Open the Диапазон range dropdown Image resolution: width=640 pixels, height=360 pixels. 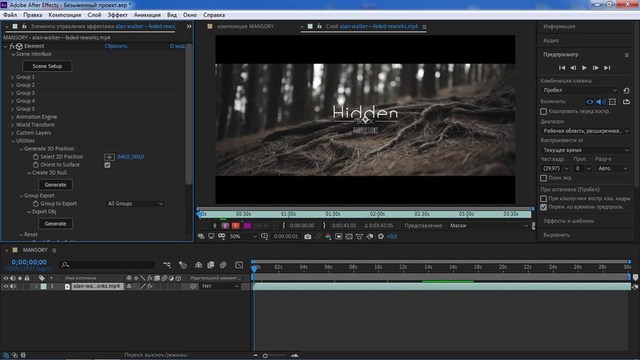point(585,131)
